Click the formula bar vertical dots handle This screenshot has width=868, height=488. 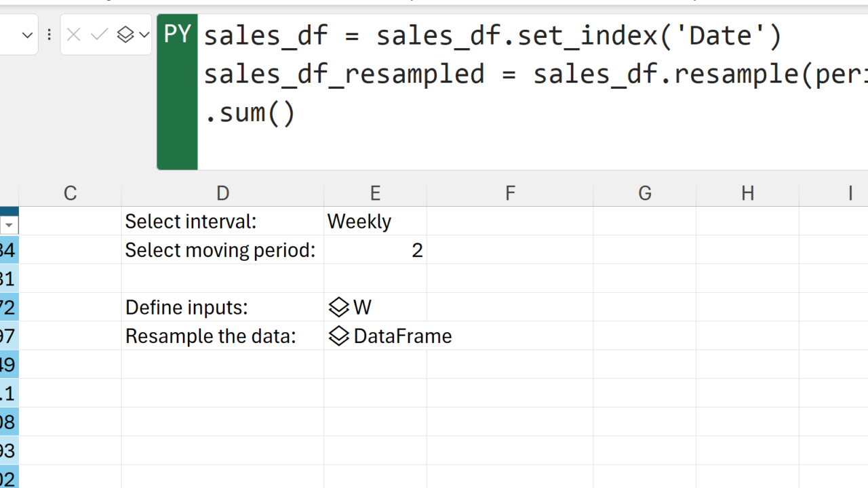pyautogui.click(x=50, y=35)
